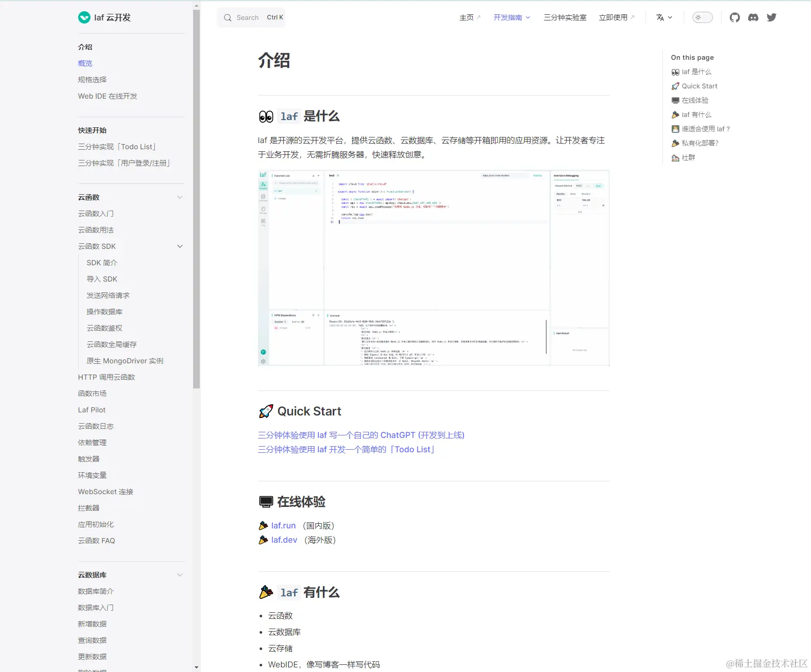Click the sidebar scroll-up arrow

coord(197,6)
